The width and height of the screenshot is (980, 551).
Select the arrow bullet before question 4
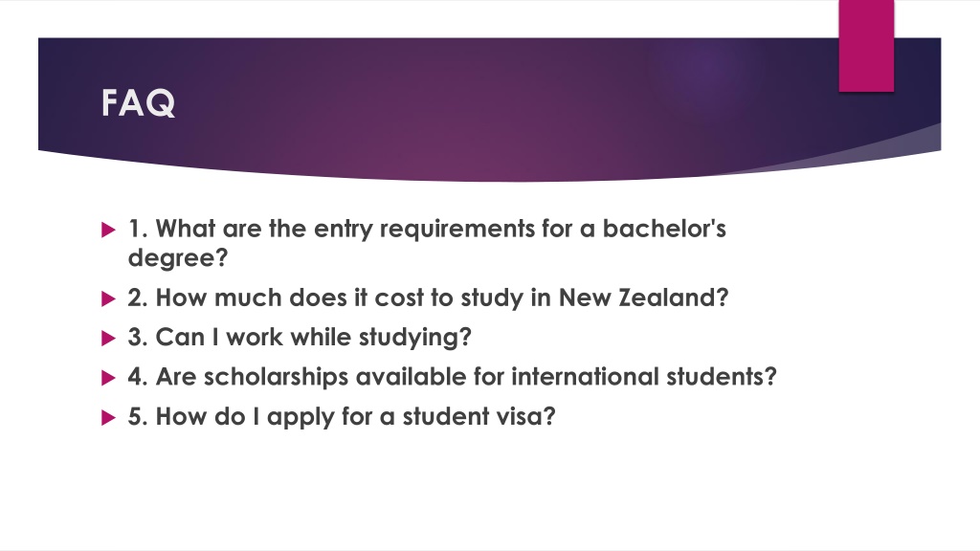pos(109,378)
